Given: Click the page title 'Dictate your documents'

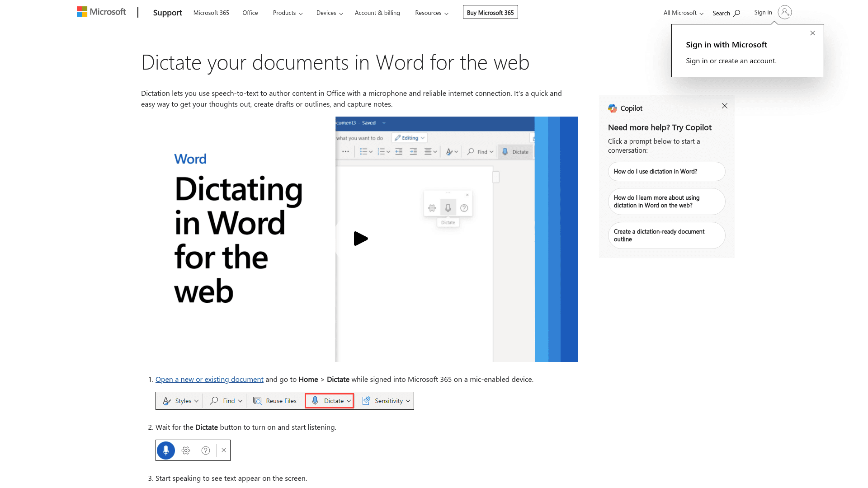Looking at the screenshot, I should point(335,62).
